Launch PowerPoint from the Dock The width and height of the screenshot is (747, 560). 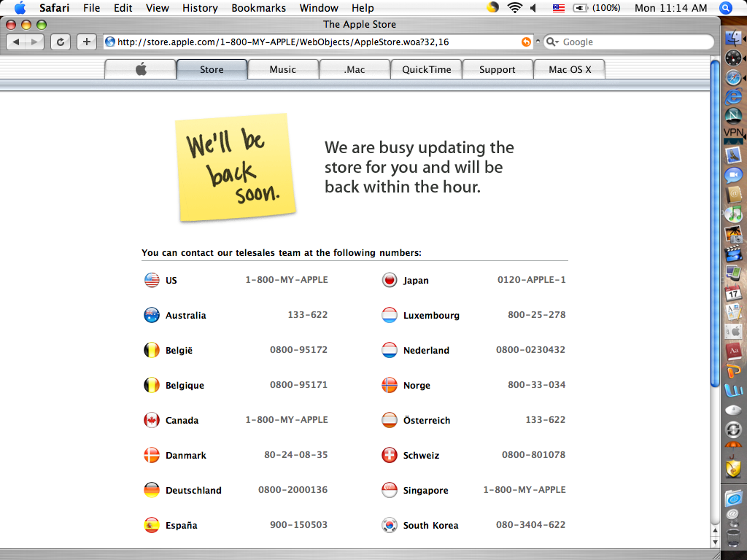pos(733,370)
